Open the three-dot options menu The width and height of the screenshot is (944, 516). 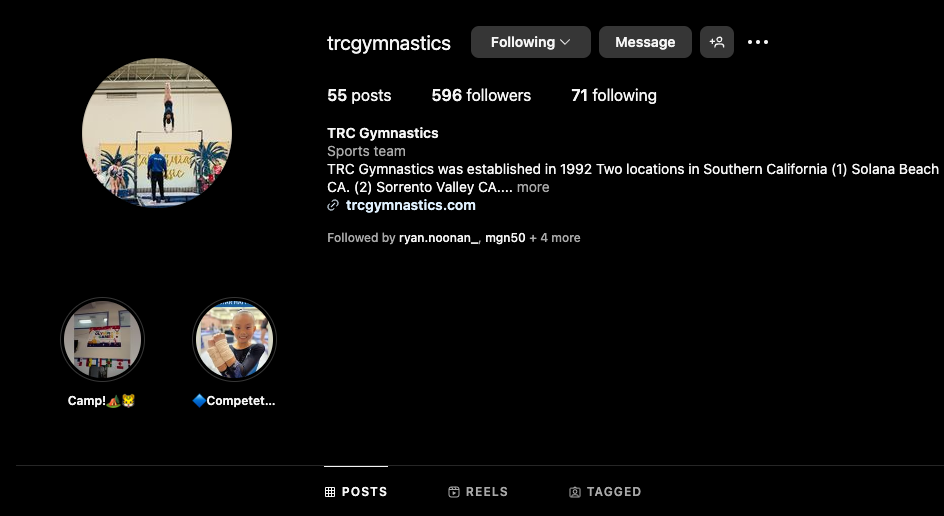coord(758,42)
